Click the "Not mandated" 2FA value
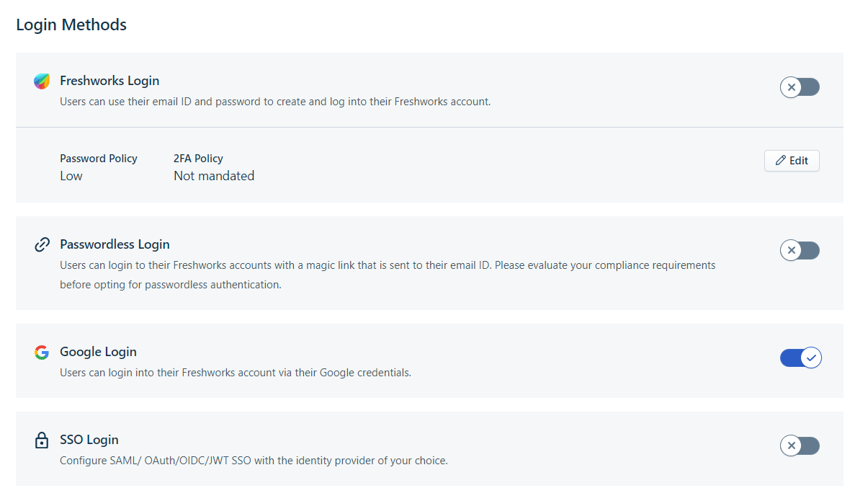868x501 pixels. pyautogui.click(x=214, y=176)
